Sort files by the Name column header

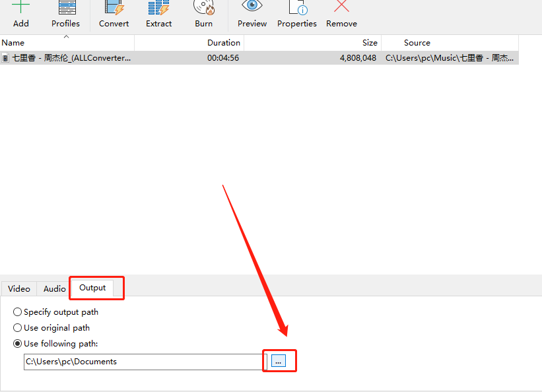click(x=67, y=43)
